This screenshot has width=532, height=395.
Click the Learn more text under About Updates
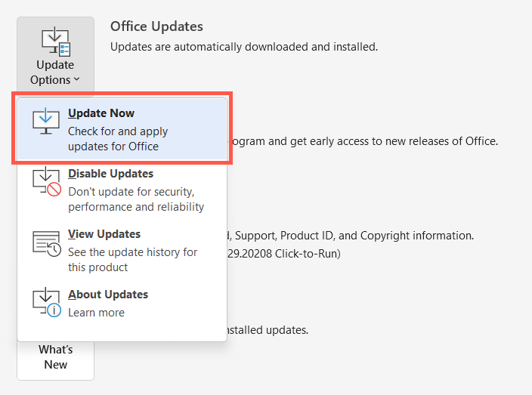pos(96,313)
